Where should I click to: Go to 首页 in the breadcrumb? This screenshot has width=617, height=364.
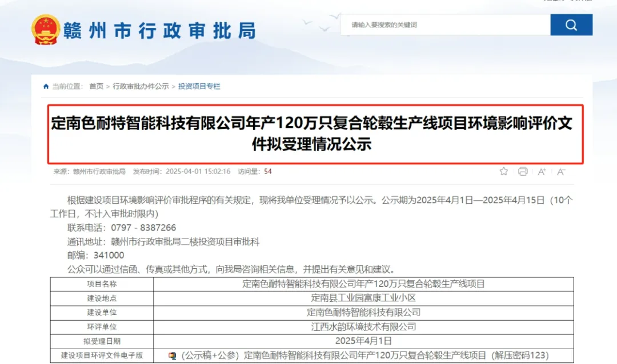tap(96, 86)
